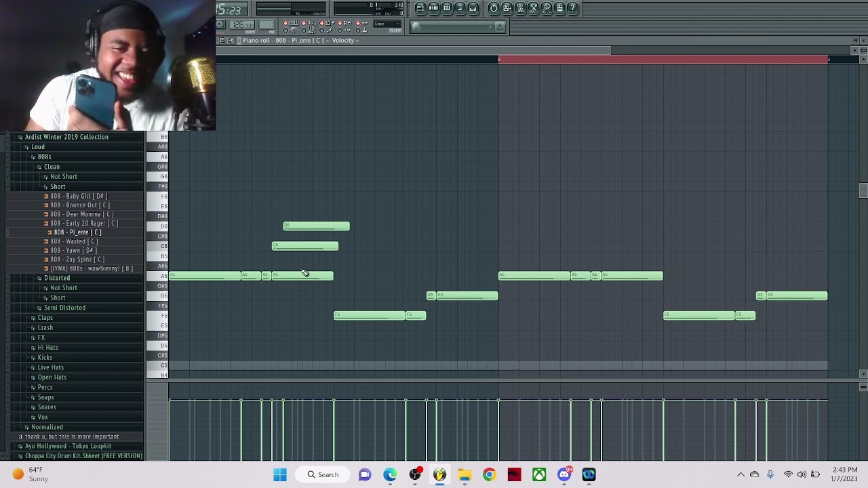This screenshot has width=868, height=488.
Task: Select 808 - Zay Spinz [ C ] sample
Action: tap(77, 260)
